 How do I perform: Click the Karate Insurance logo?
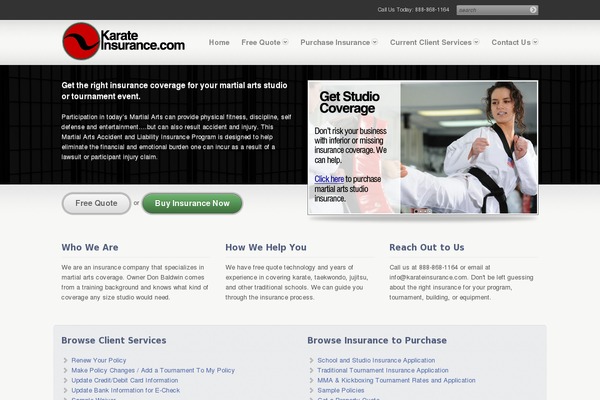124,41
